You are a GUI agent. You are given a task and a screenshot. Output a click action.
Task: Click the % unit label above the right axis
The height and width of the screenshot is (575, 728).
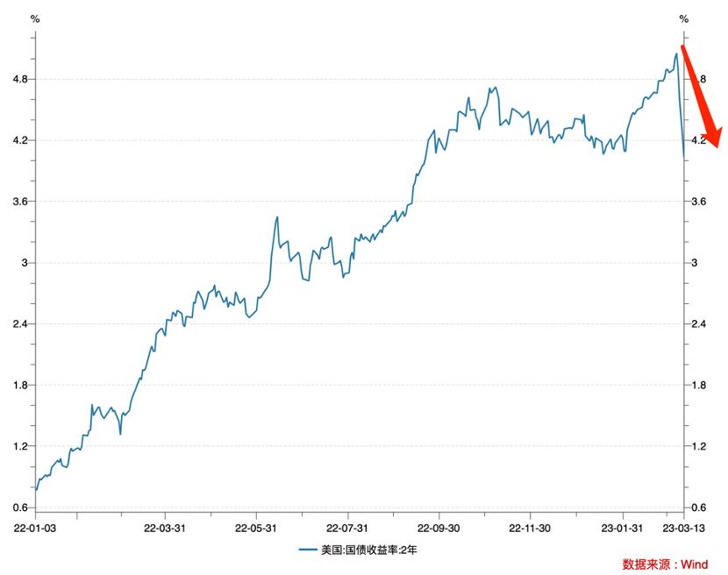(684, 18)
